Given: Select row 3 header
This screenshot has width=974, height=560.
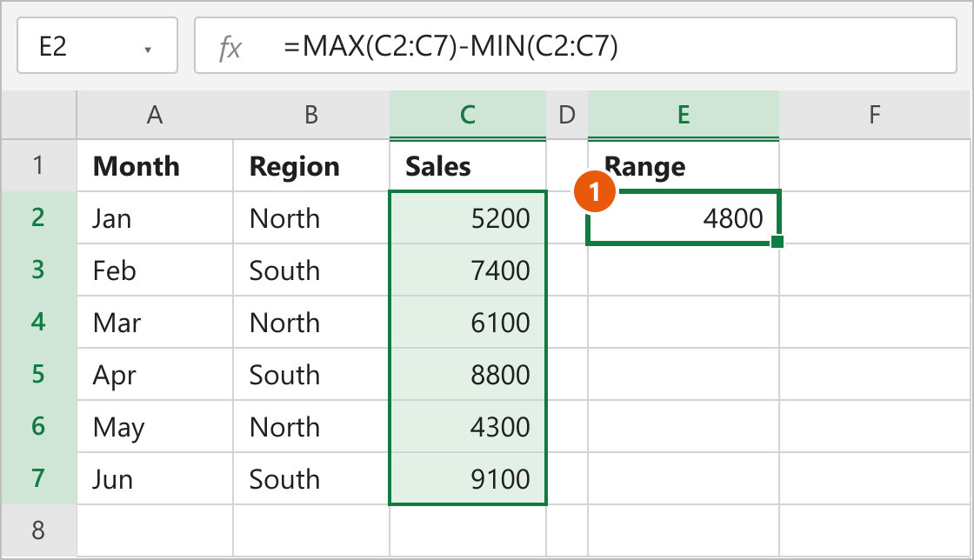Looking at the screenshot, I should point(38,270).
